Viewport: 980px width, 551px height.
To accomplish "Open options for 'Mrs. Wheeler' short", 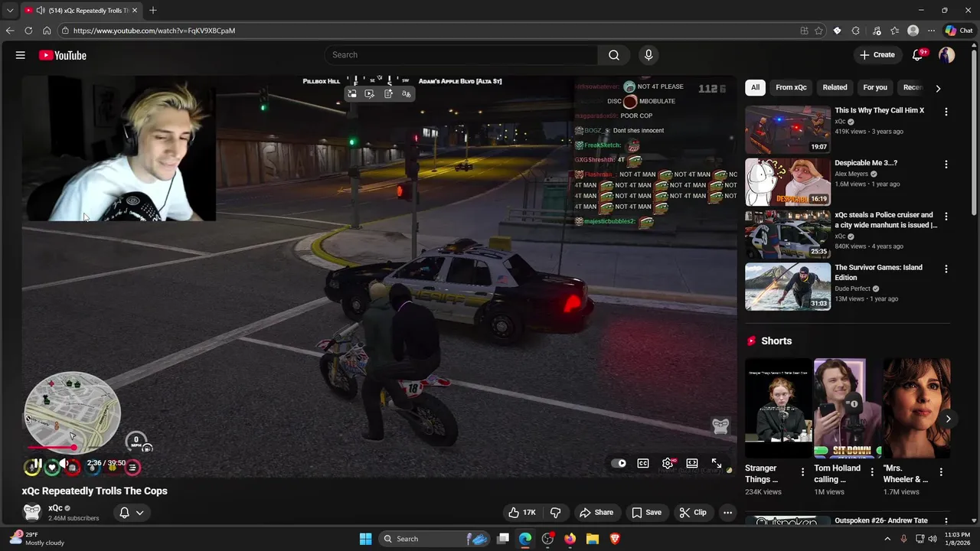I will click(x=941, y=472).
